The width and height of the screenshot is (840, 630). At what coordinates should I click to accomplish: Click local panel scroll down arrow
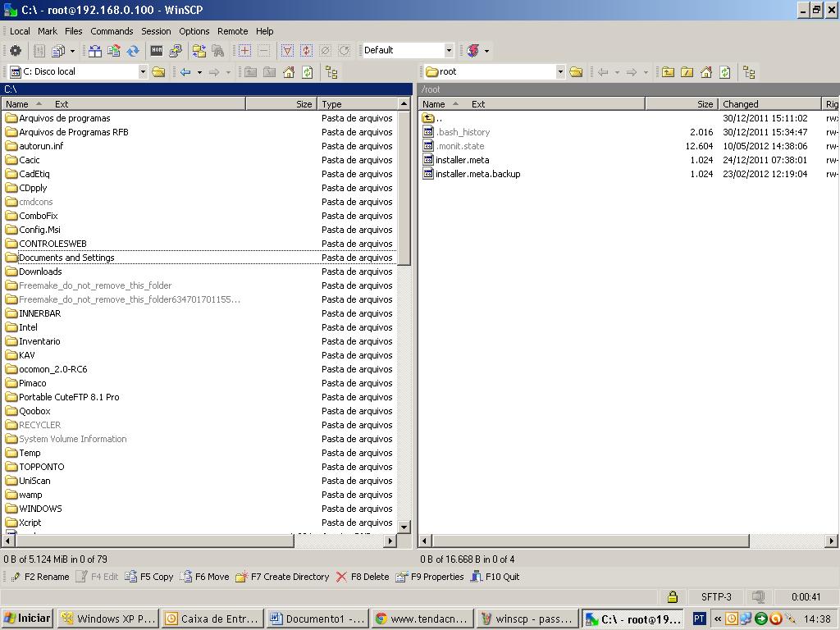[404, 527]
